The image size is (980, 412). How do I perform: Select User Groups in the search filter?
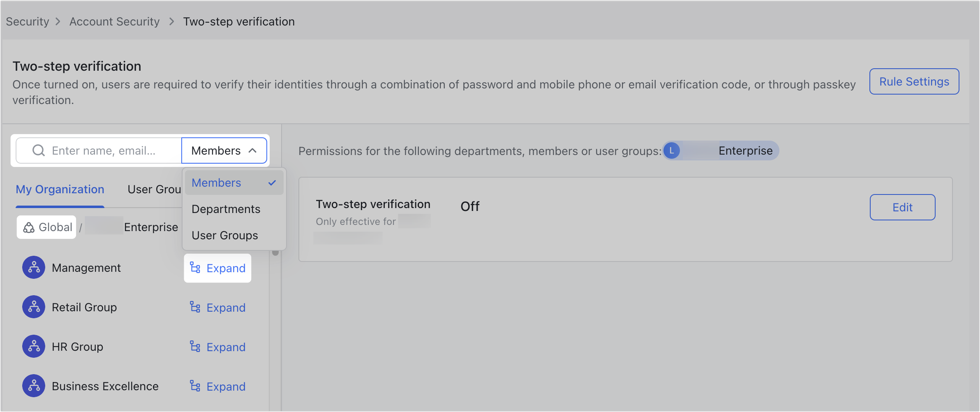(224, 235)
